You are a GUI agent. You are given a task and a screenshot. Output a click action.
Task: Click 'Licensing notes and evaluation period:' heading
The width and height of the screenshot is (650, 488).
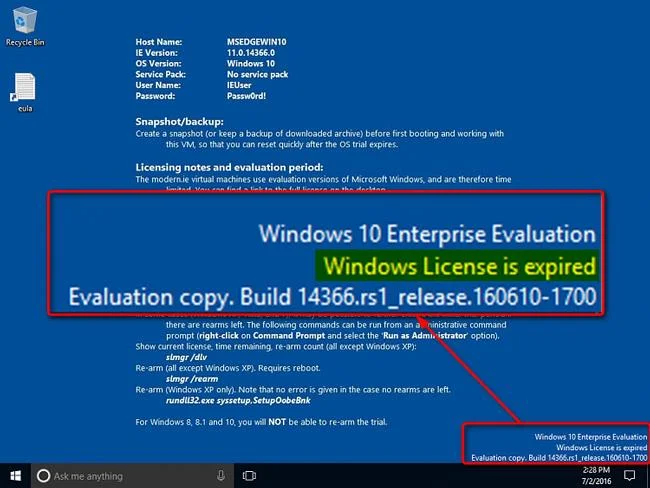pos(229,167)
